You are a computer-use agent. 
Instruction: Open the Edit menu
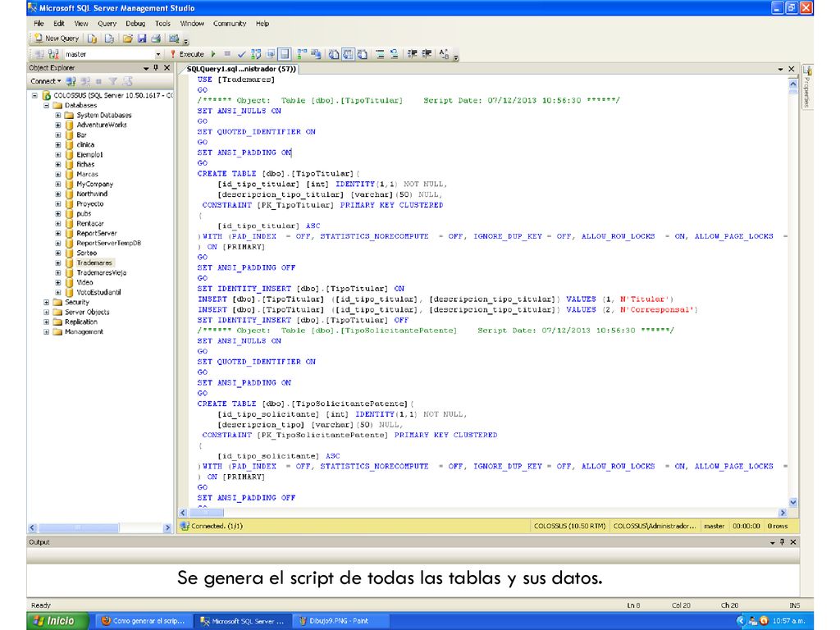59,24
